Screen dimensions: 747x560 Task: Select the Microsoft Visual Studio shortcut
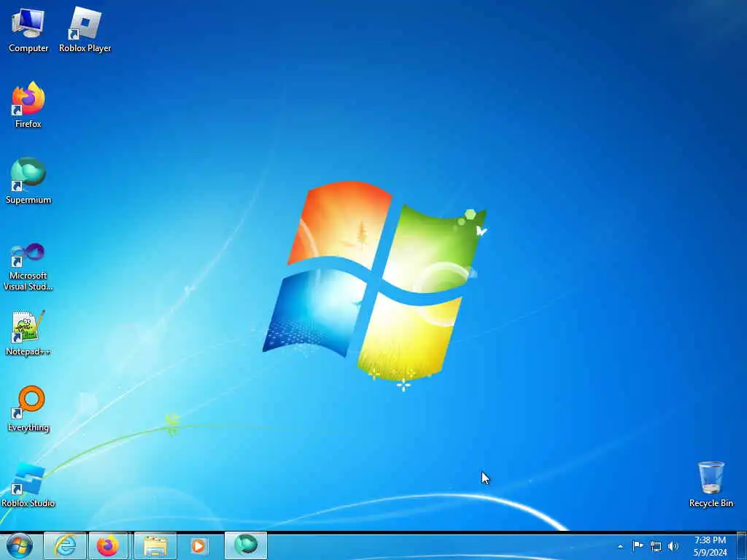(28, 267)
